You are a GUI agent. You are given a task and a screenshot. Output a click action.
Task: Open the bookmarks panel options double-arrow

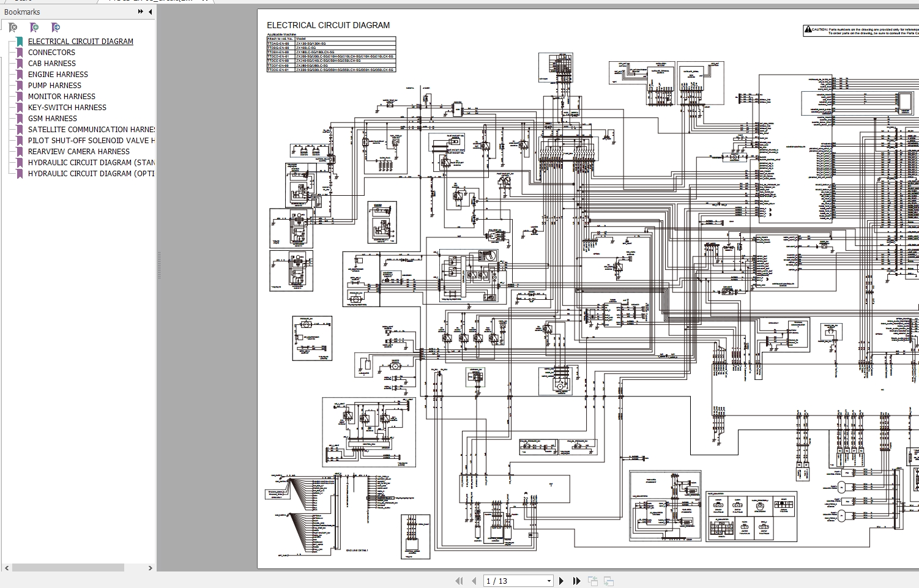tap(140, 12)
